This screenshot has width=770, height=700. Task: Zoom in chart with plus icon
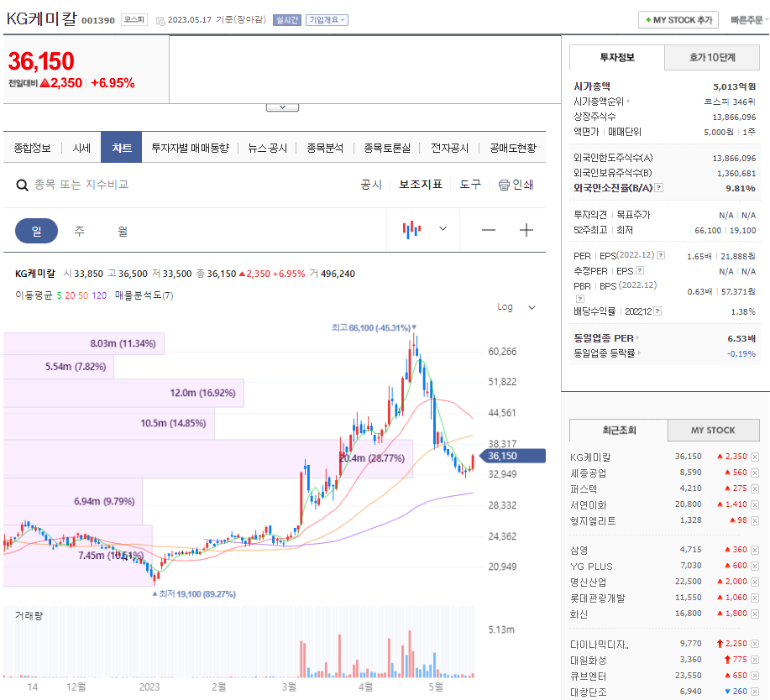(526, 230)
